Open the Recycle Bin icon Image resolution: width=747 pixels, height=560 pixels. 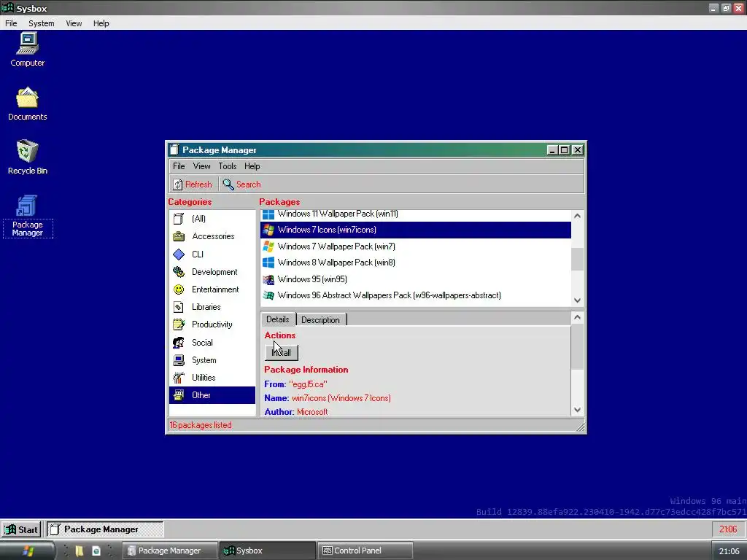point(27,151)
